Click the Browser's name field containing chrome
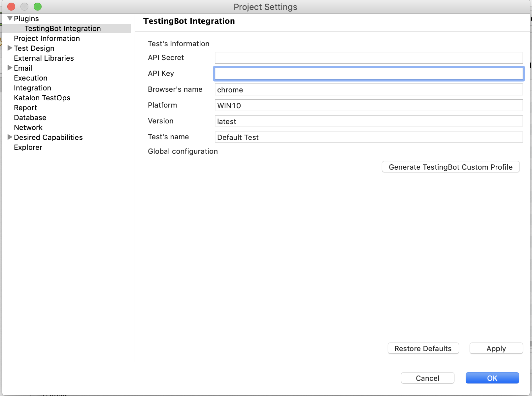This screenshot has width=532, height=396. 369,89
